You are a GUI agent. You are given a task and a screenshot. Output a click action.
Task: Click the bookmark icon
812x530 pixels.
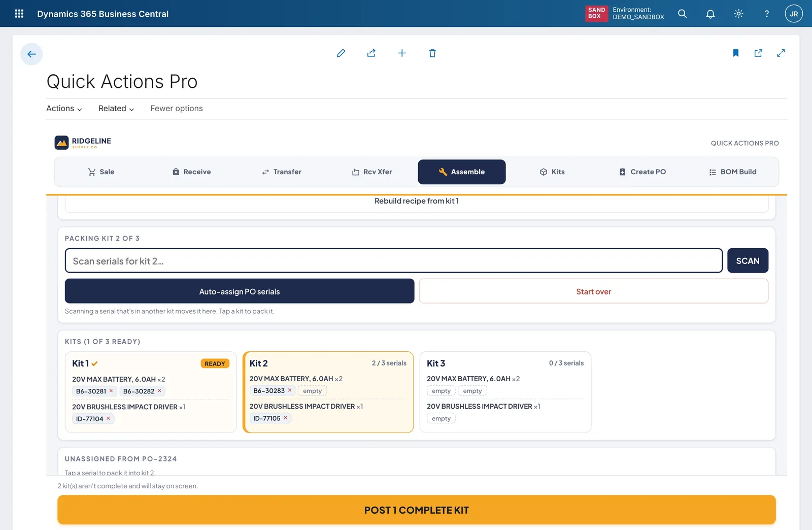(x=736, y=53)
